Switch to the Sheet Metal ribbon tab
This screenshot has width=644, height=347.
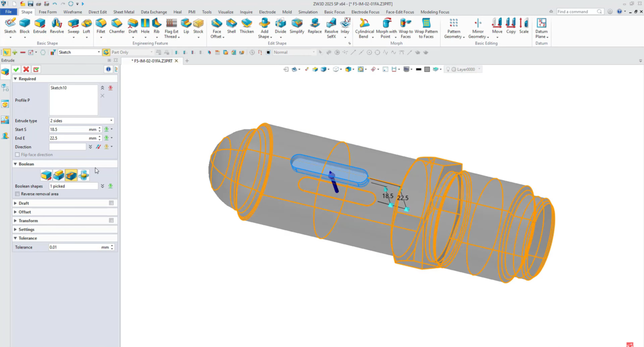[x=123, y=12]
